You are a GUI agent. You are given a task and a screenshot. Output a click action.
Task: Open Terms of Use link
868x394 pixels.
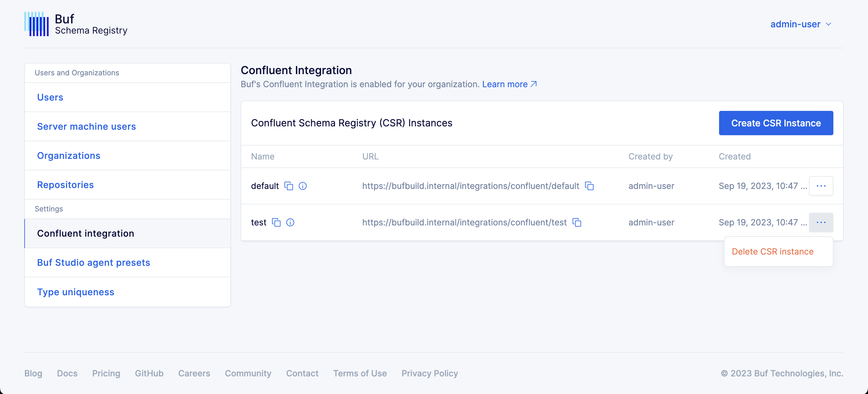[x=360, y=373]
